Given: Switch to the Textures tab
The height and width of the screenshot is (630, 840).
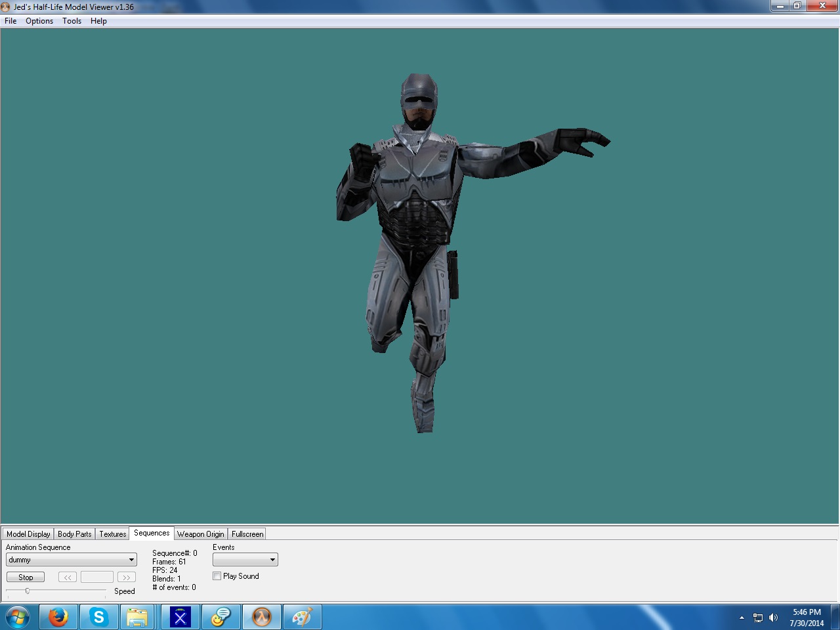Looking at the screenshot, I should (x=112, y=534).
